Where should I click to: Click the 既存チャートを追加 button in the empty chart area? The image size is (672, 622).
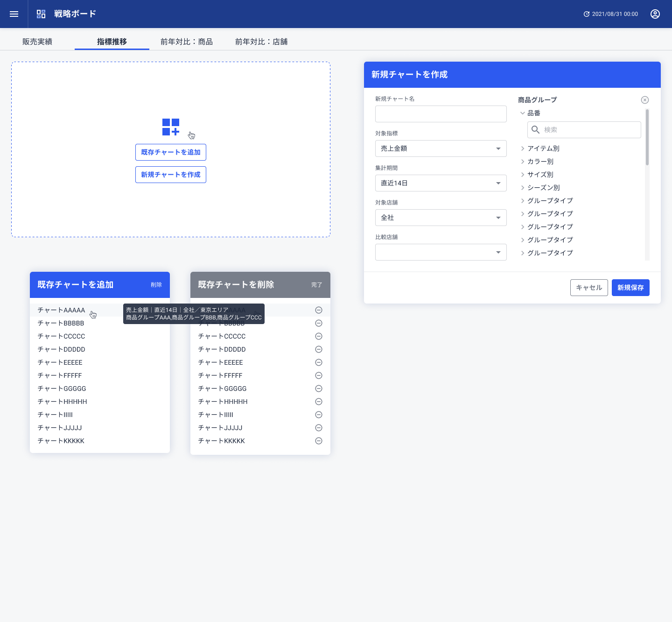tap(171, 152)
